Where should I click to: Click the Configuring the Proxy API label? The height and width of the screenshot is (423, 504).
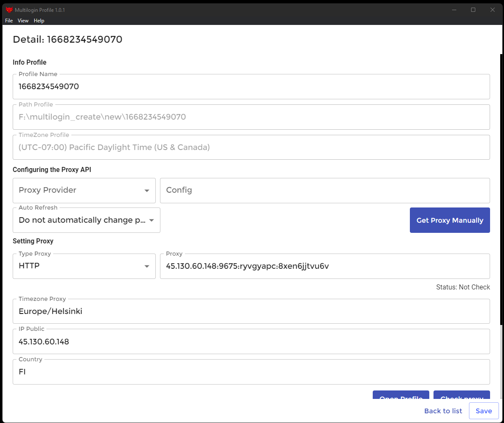52,170
